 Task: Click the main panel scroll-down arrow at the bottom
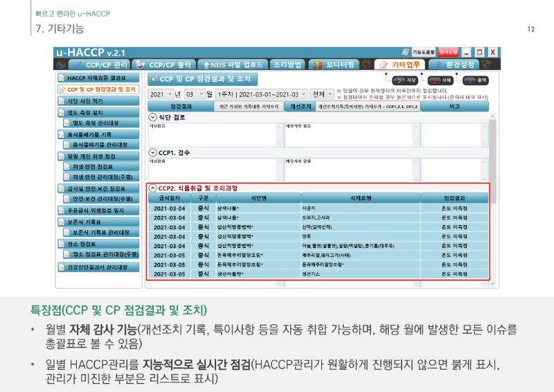click(492, 283)
